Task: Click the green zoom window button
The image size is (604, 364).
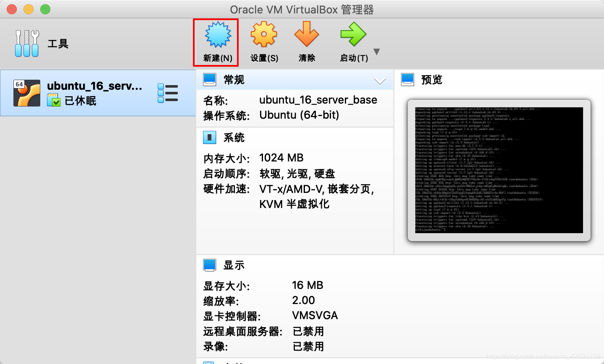Action: coord(45,9)
